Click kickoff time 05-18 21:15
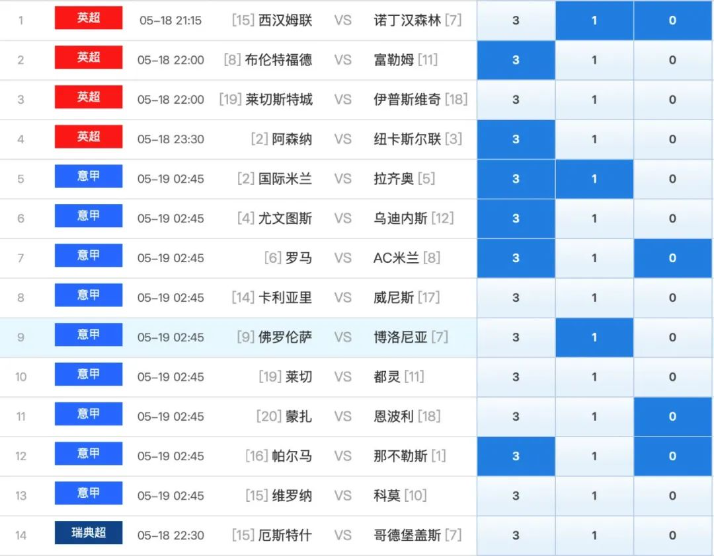 [171, 21]
